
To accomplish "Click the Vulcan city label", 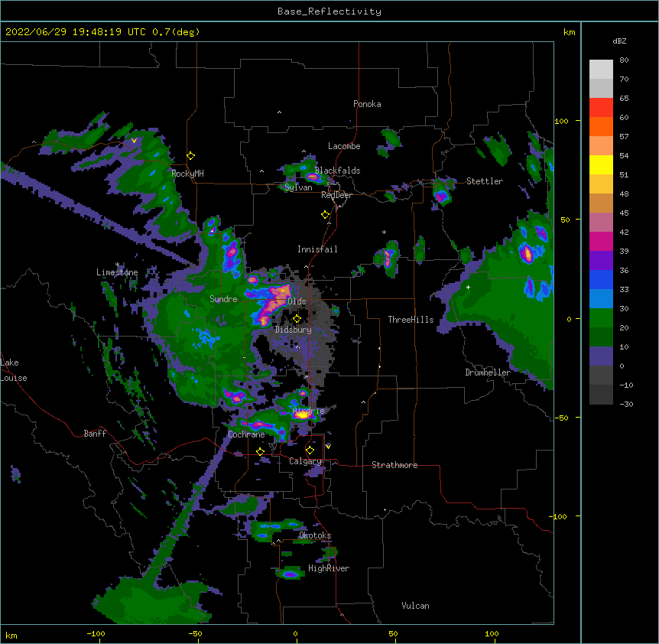I will tap(415, 606).
